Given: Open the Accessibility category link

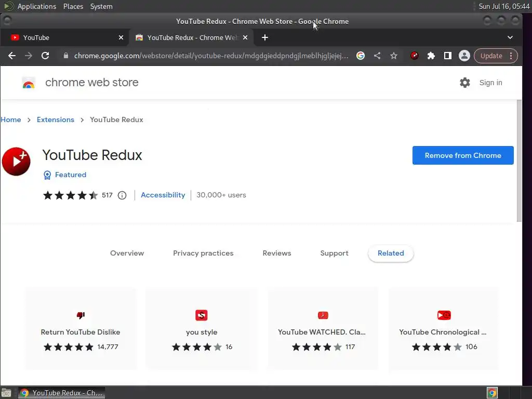Looking at the screenshot, I should [163, 195].
